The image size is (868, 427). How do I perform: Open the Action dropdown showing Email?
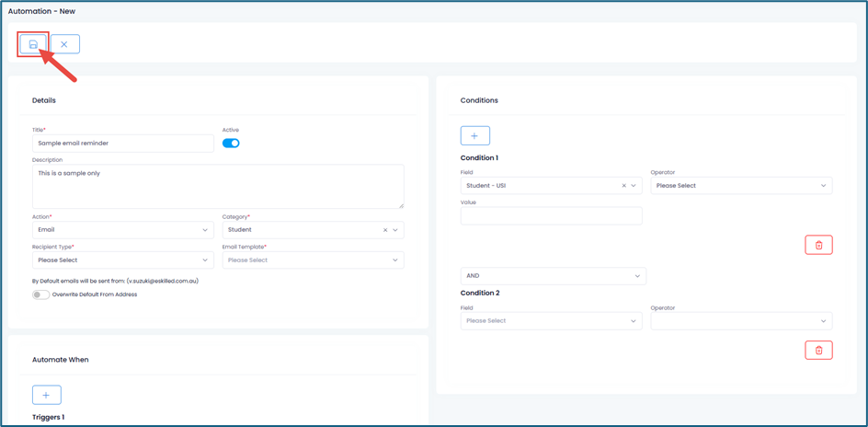(122, 230)
